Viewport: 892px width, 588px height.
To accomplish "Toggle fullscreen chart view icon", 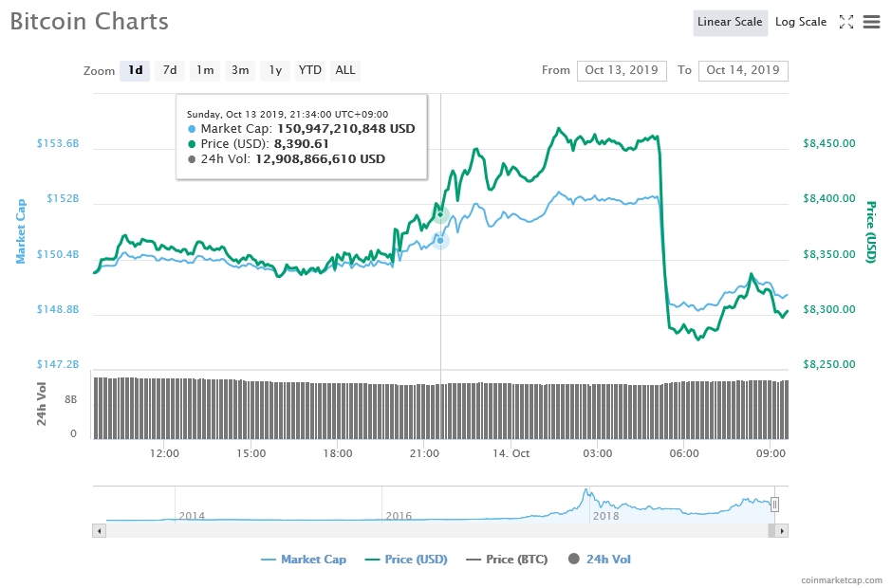I will 846,22.
